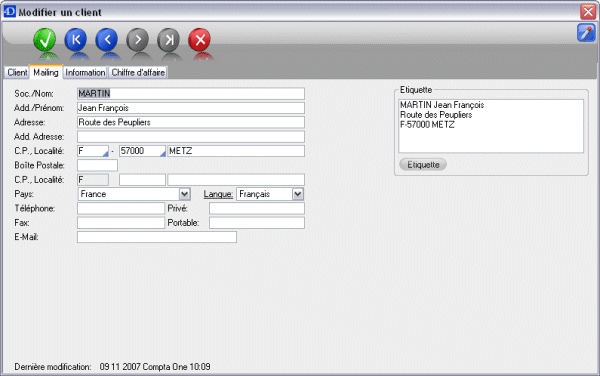Click the postal code field showing 57000
Screen dimensions: 600x376
[142, 151]
